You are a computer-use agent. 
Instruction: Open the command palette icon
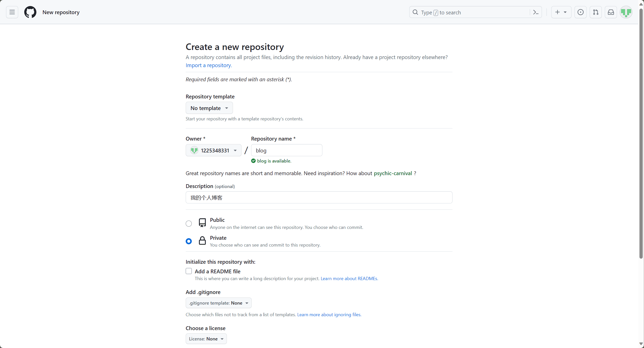point(536,12)
